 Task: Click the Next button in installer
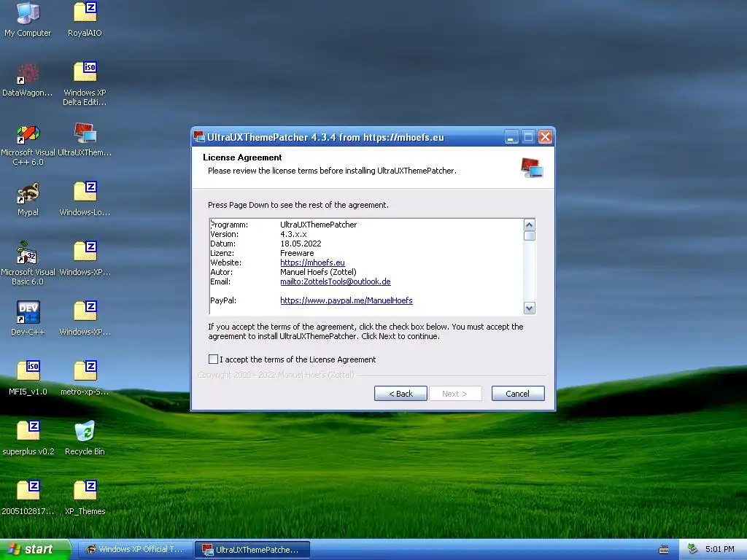pos(455,393)
